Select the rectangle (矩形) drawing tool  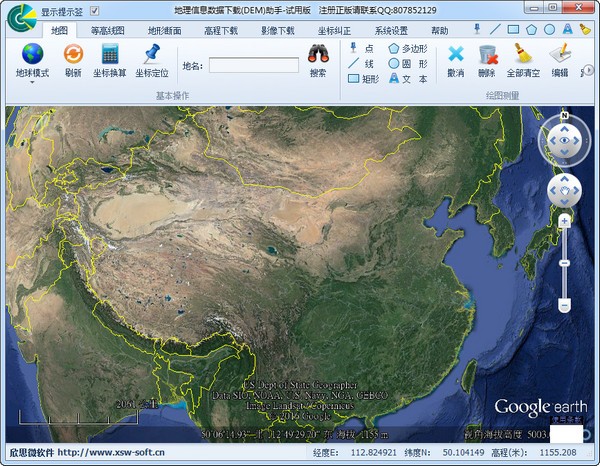click(364, 79)
